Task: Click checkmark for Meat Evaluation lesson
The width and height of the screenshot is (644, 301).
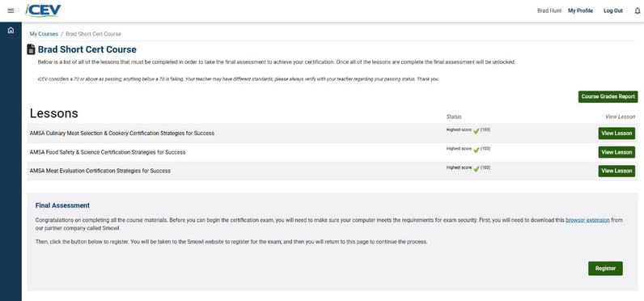Action: (x=477, y=169)
